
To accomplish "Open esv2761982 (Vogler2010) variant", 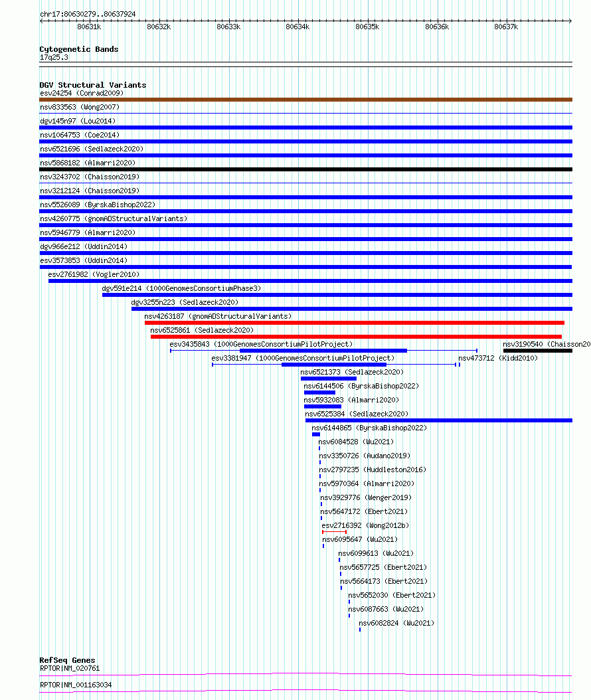I will [x=94, y=274].
